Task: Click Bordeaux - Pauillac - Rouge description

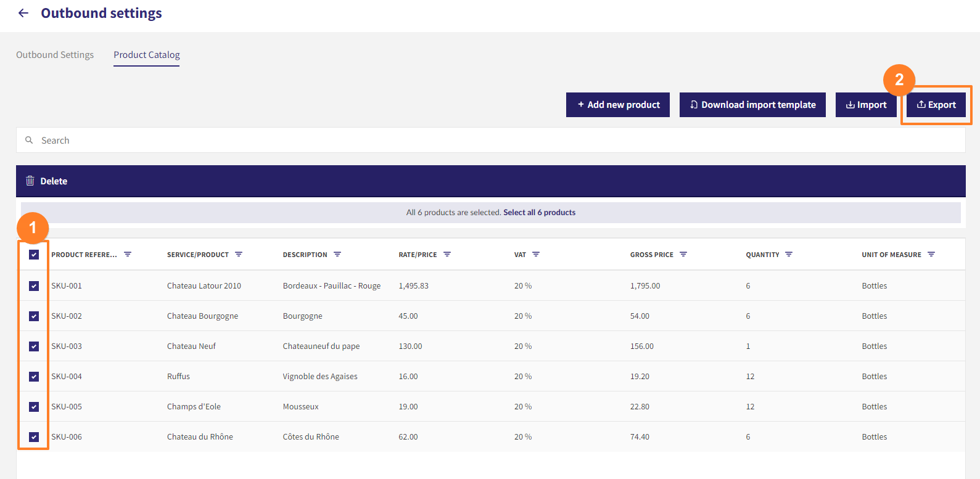Action: (332, 285)
